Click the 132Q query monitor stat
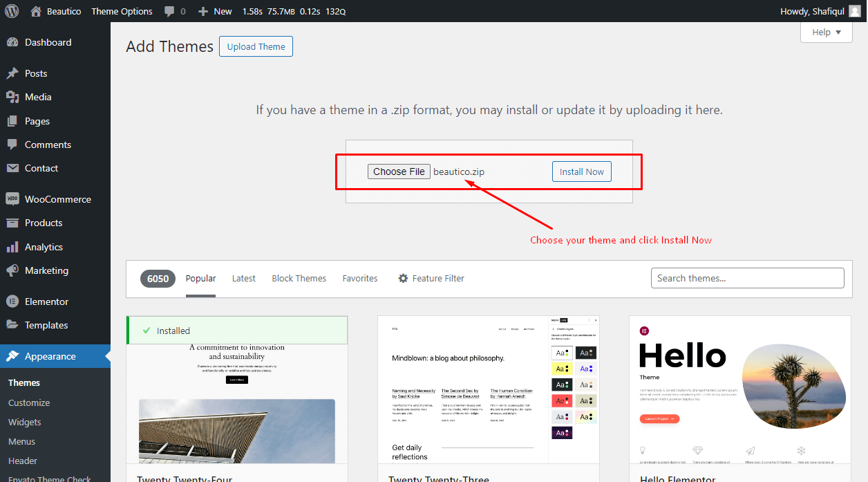 point(335,11)
